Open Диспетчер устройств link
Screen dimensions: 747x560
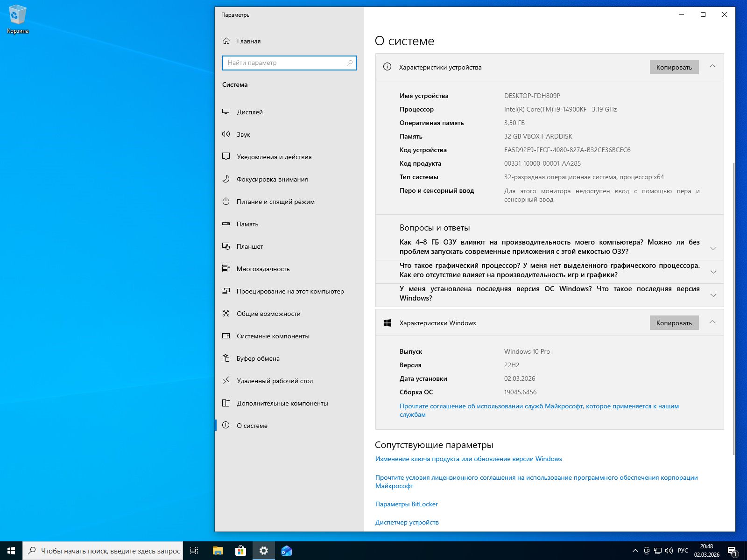407,522
